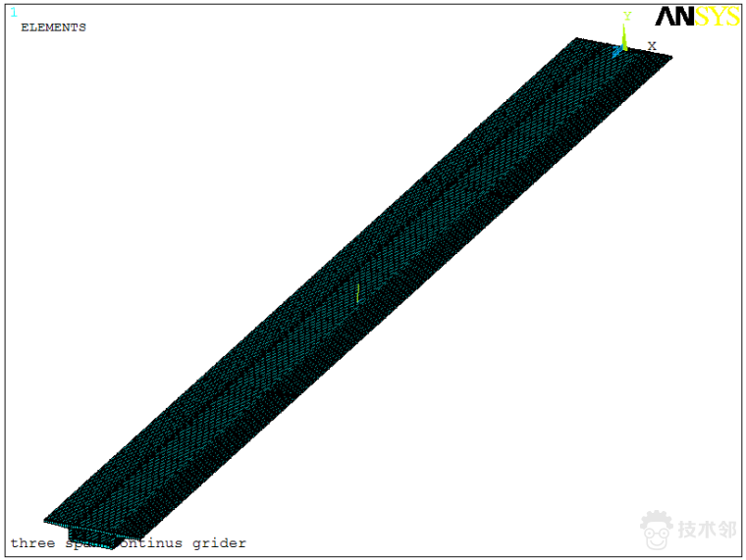This screenshot has height=560, width=746.
Task: Click the ANSYS logo in the corner
Action: point(698,17)
